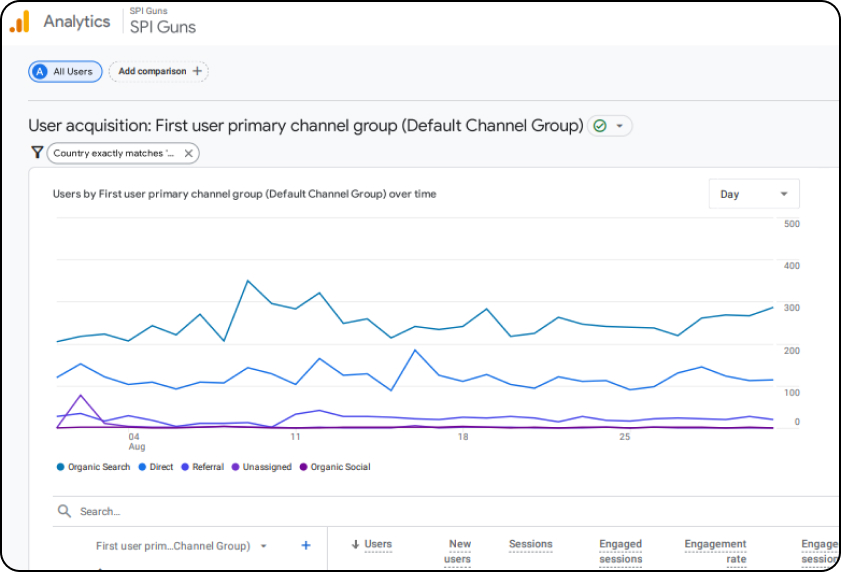Sort by the New users column
Screen dimensions: 841x572
pyautogui.click(x=458, y=551)
